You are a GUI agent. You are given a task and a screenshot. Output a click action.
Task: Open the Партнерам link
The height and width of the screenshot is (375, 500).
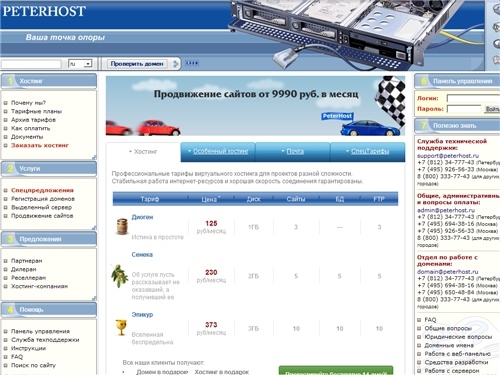tap(27, 261)
